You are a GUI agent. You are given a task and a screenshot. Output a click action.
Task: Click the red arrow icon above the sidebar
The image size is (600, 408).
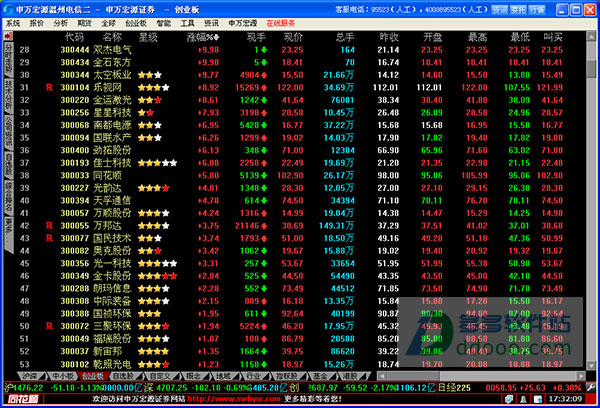click(8, 36)
